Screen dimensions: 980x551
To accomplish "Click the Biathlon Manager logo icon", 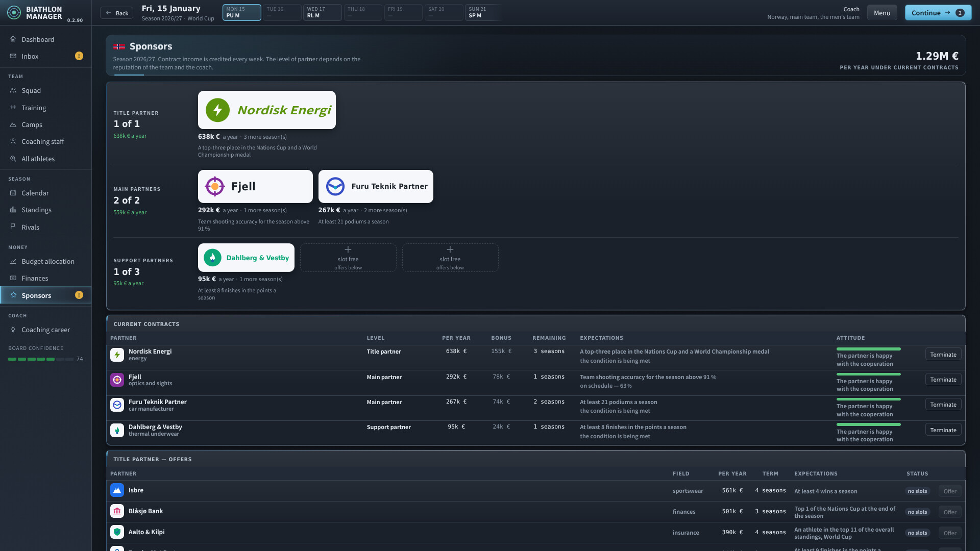I will click(14, 13).
